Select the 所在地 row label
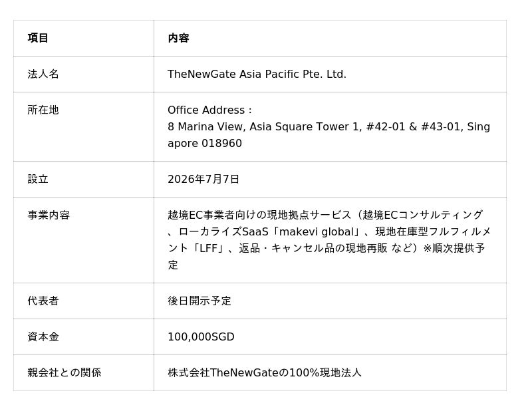 [43, 110]
